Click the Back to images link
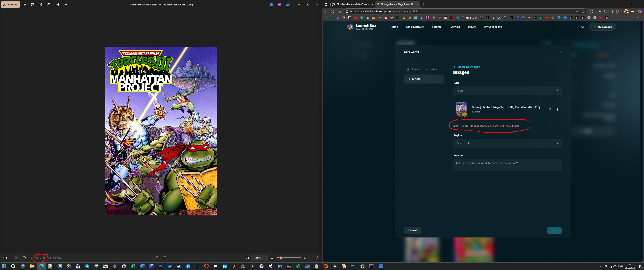Viewport: 644px width, 270px height. click(467, 67)
